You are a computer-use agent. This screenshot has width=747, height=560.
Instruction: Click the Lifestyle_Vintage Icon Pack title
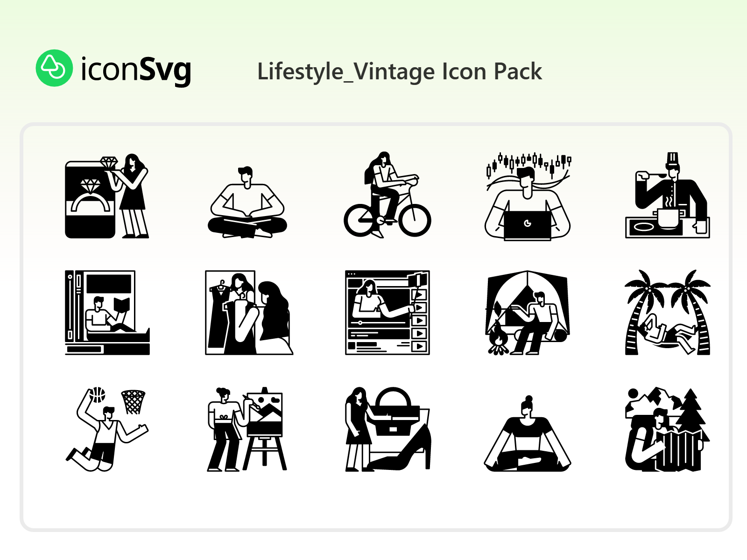click(x=400, y=72)
